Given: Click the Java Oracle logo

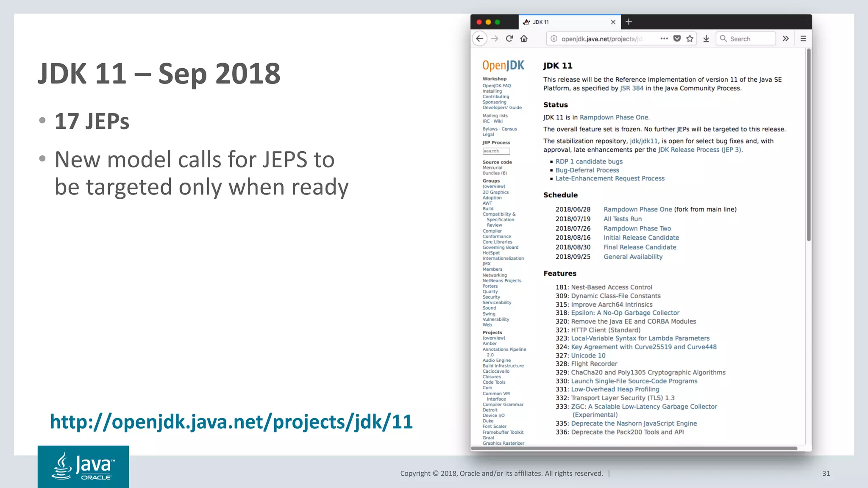Looking at the screenshot, I should coord(83,466).
